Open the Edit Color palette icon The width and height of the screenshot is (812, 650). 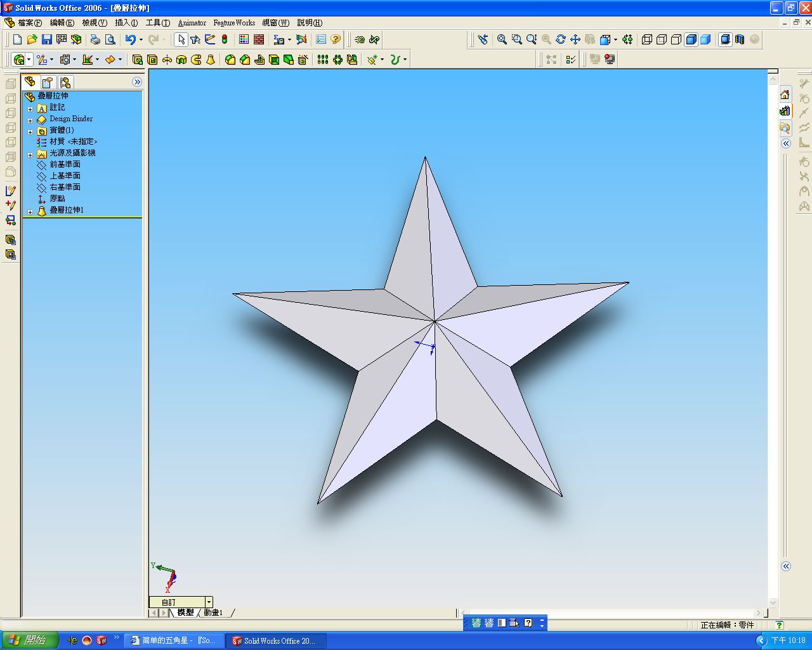pos(244,39)
